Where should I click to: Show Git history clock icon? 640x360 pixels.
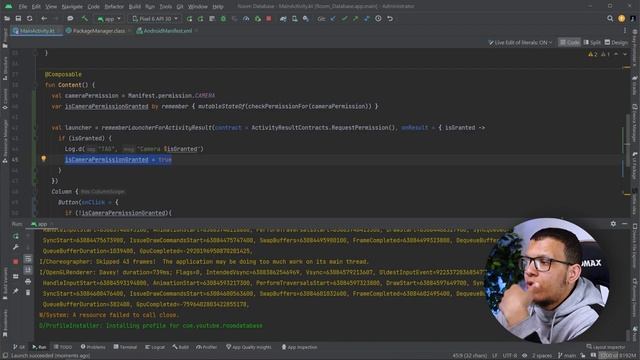[x=378, y=19]
